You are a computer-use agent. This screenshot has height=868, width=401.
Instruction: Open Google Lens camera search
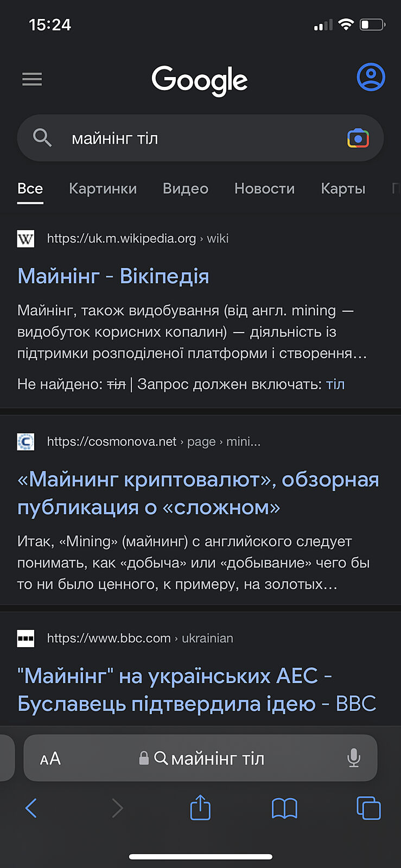358,138
